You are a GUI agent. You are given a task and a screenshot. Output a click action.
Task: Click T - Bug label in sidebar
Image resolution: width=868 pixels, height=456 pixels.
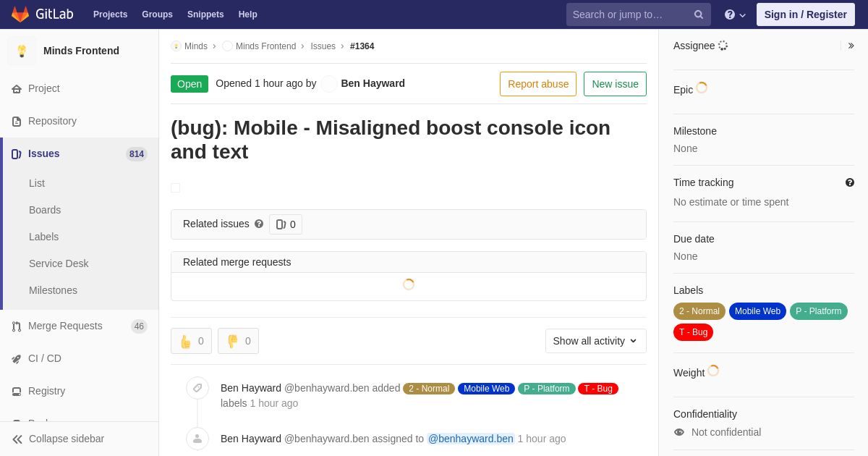[x=693, y=332]
